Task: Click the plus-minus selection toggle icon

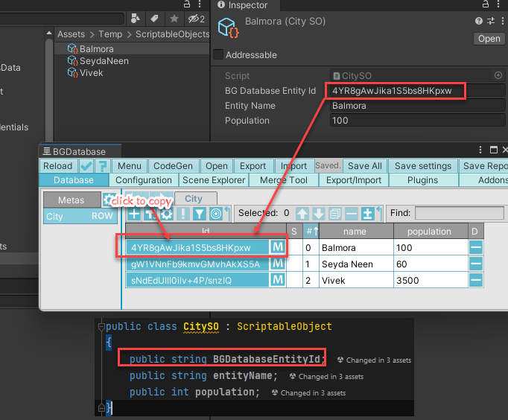Action: [x=368, y=214]
